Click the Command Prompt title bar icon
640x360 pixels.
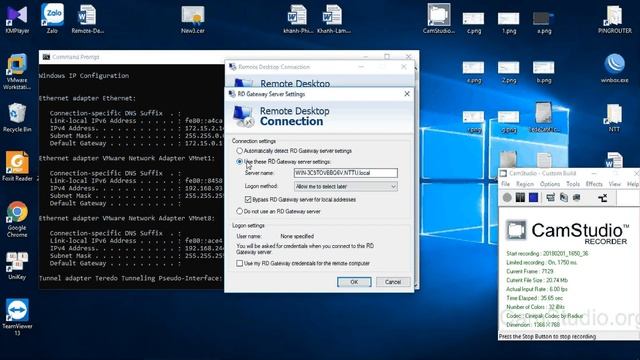[46, 57]
